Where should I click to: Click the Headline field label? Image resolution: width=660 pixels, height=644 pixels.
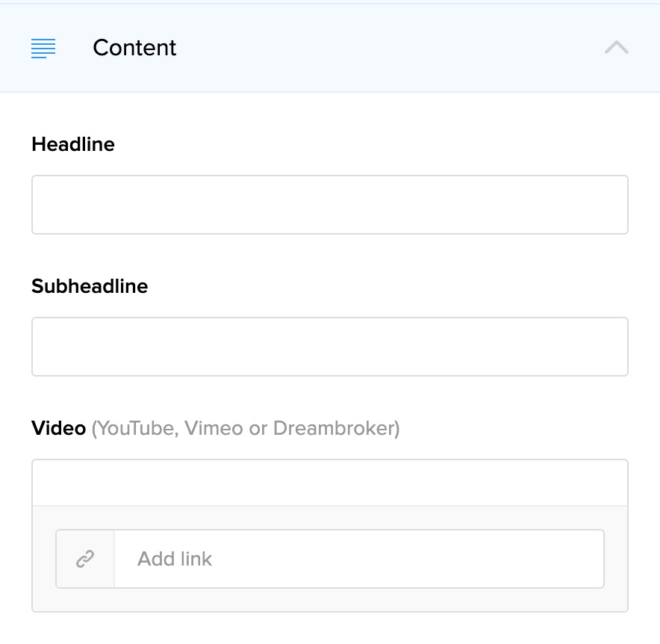click(x=73, y=144)
